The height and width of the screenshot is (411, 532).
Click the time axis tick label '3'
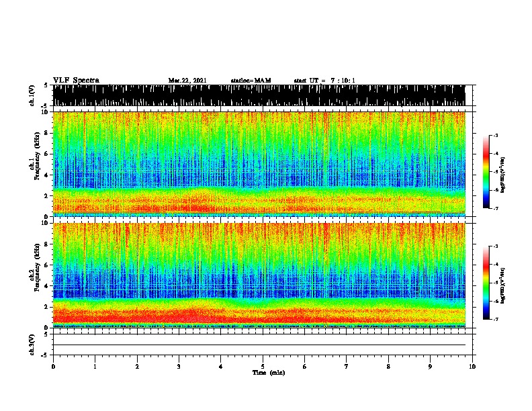tap(179, 367)
